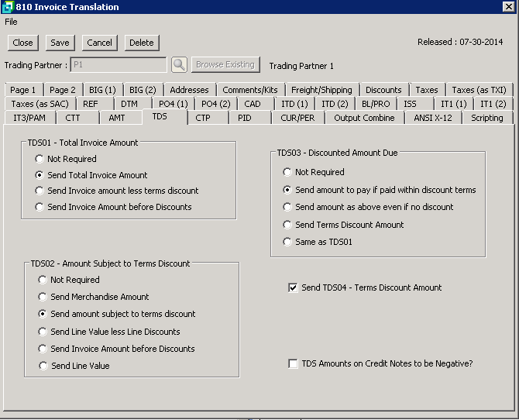This screenshot has width=519, height=420.
Task: Click the magnifier search icon beside Trading Partner
Action: point(179,65)
